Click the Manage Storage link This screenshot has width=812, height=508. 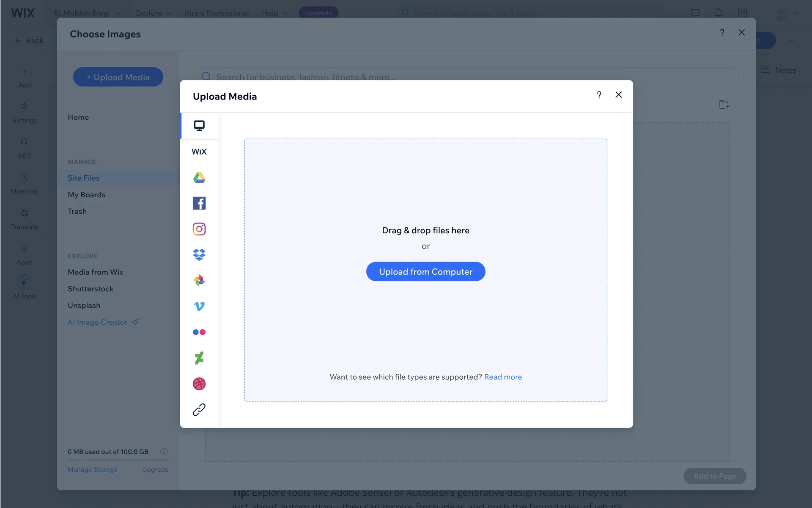coord(93,469)
